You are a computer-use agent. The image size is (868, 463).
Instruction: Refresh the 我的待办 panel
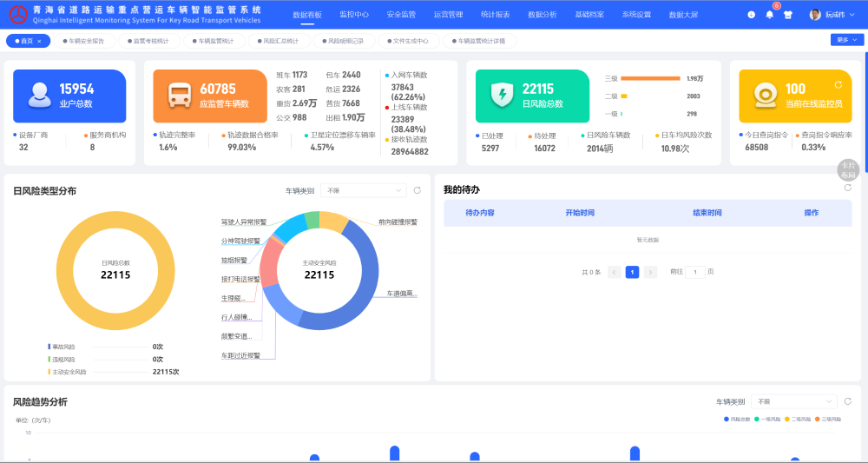tap(847, 188)
